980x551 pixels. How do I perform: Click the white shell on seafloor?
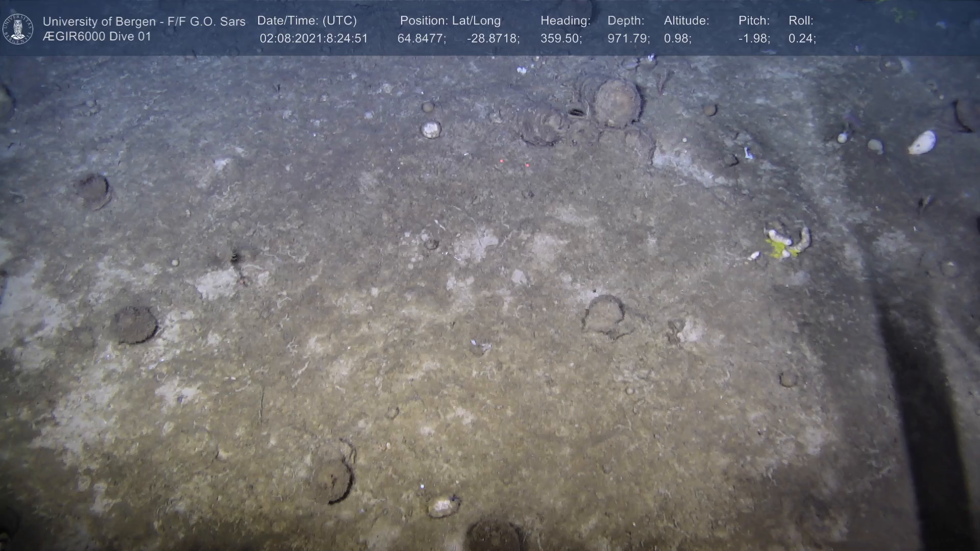922,142
